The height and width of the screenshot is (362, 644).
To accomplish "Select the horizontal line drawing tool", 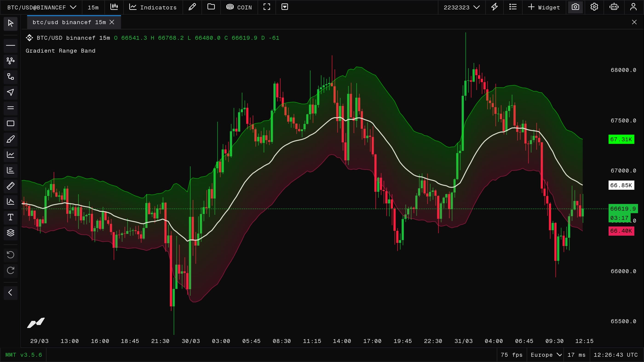I will [11, 45].
